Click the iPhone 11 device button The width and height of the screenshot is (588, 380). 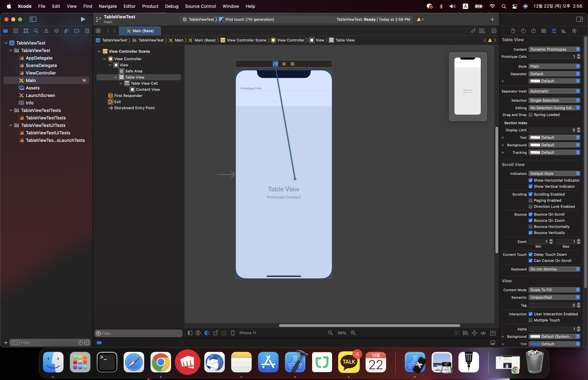(247, 333)
